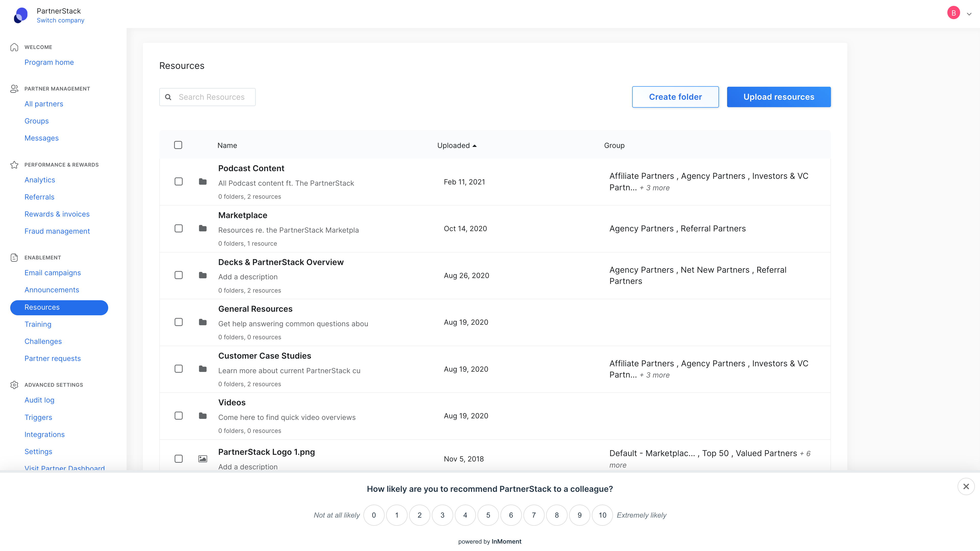The height and width of the screenshot is (551, 980).
Task: Check the General Resources row checkbox
Action: tap(178, 322)
